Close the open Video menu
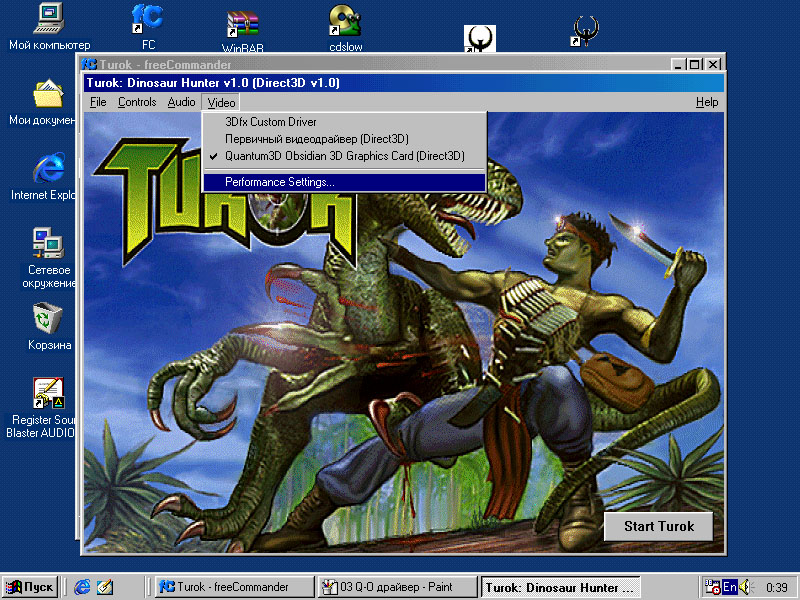Image resolution: width=800 pixels, height=600 pixels. 221,103
